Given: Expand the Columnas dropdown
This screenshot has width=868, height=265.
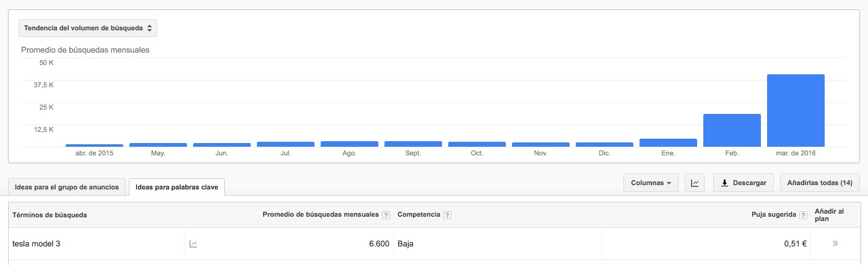Looking at the screenshot, I should click(x=651, y=183).
